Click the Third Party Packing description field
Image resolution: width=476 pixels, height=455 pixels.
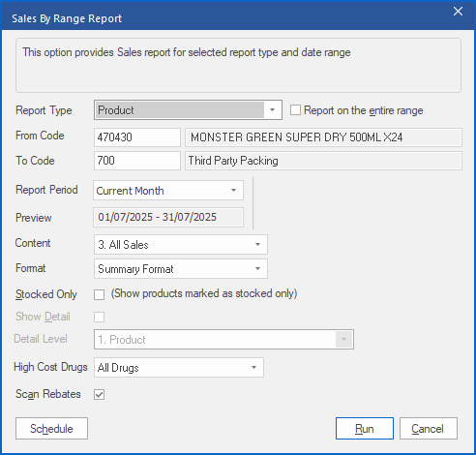click(323, 161)
